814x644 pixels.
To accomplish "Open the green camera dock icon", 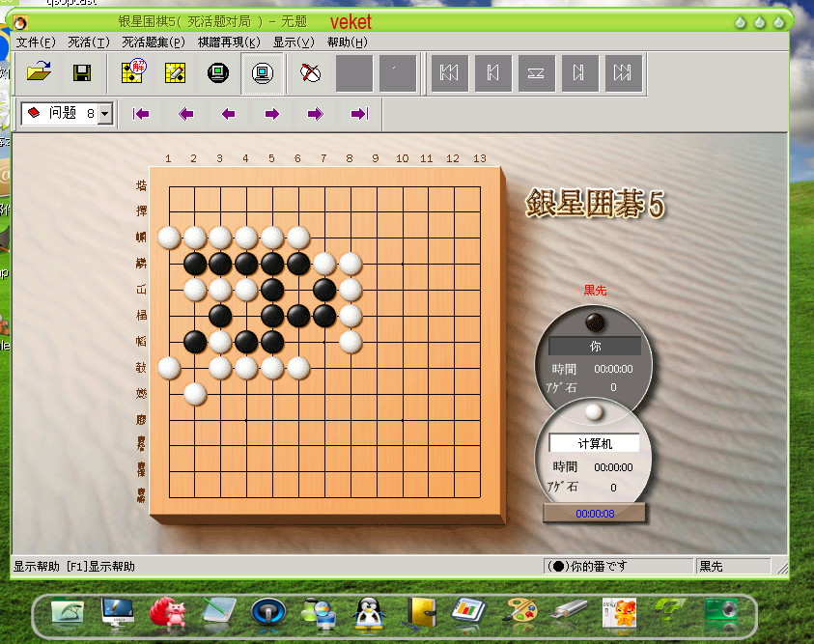I will [x=721, y=611].
